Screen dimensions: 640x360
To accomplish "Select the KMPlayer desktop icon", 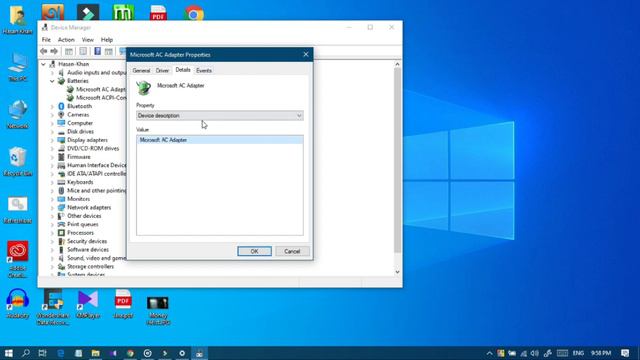I will 88,304.
